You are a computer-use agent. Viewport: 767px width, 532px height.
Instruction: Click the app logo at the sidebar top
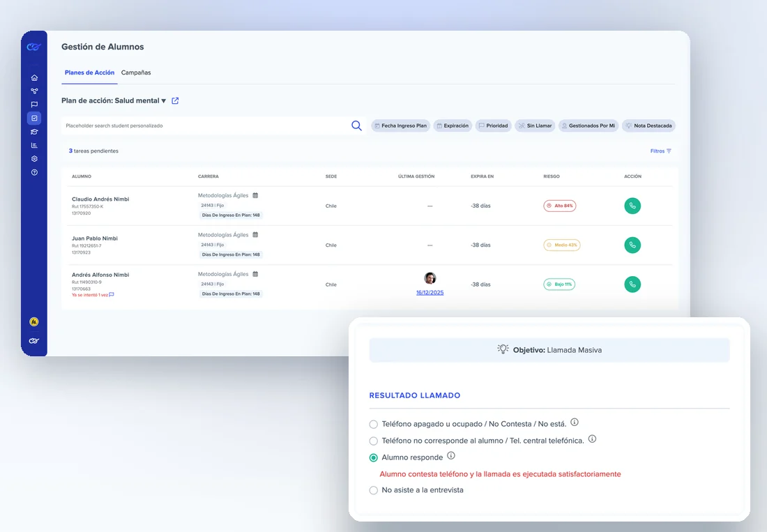33,47
